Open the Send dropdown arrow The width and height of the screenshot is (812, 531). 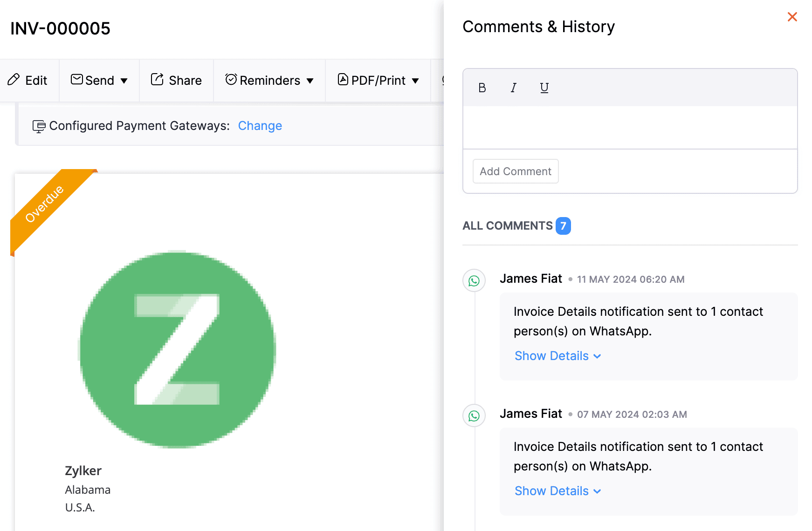pyautogui.click(x=124, y=81)
